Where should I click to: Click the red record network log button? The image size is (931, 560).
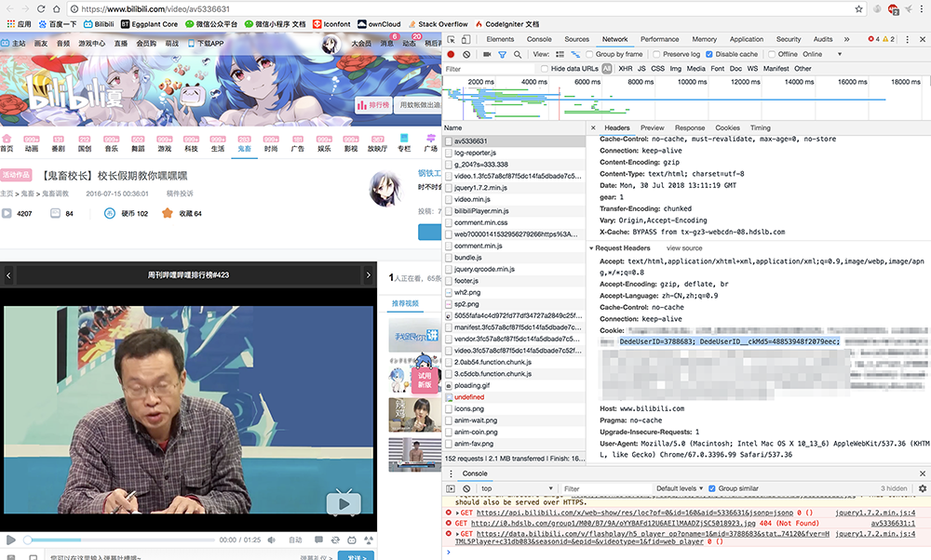click(452, 55)
